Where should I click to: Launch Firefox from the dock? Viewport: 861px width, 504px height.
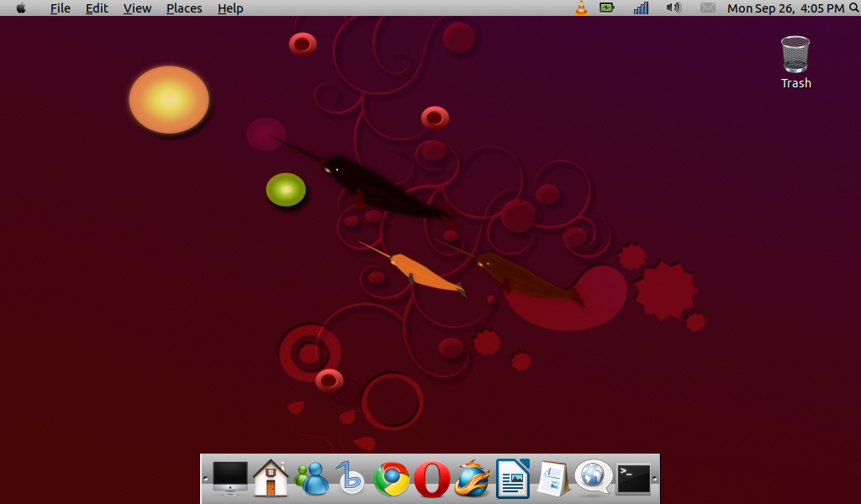[473, 479]
